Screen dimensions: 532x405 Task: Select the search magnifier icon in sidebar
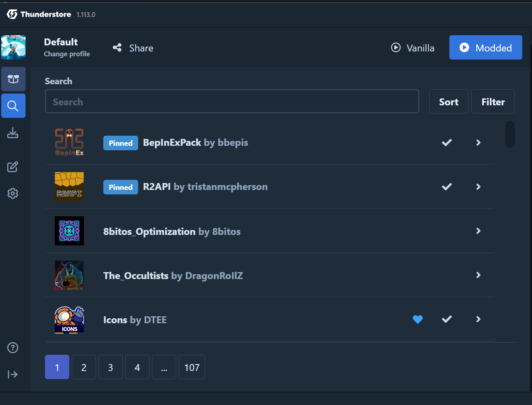[x=13, y=106]
